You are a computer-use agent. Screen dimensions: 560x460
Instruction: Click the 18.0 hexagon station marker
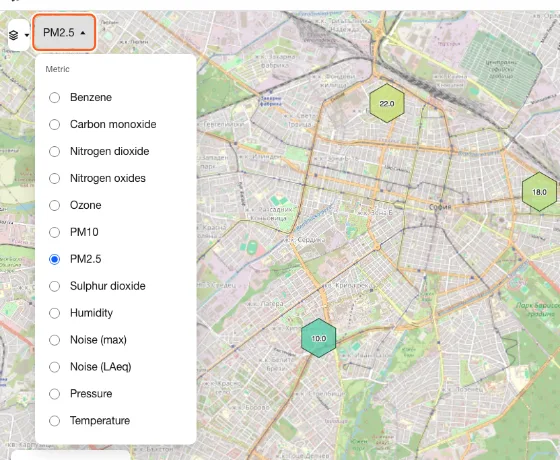pos(539,192)
